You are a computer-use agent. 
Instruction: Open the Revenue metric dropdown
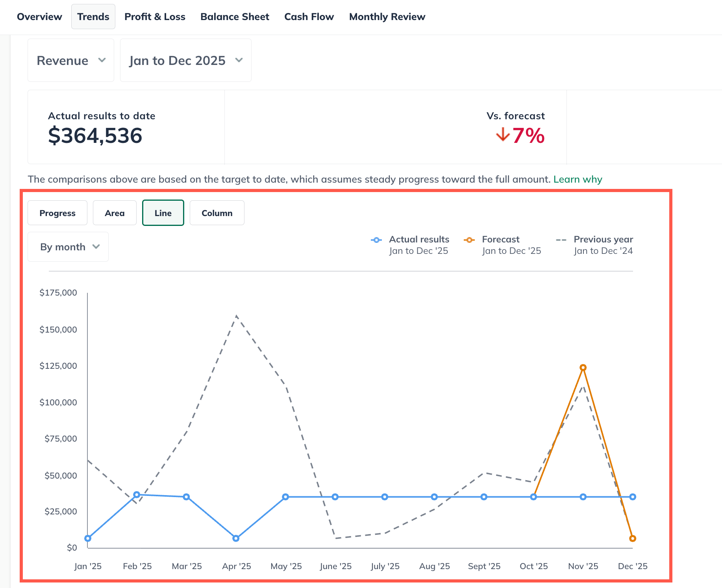coord(71,61)
